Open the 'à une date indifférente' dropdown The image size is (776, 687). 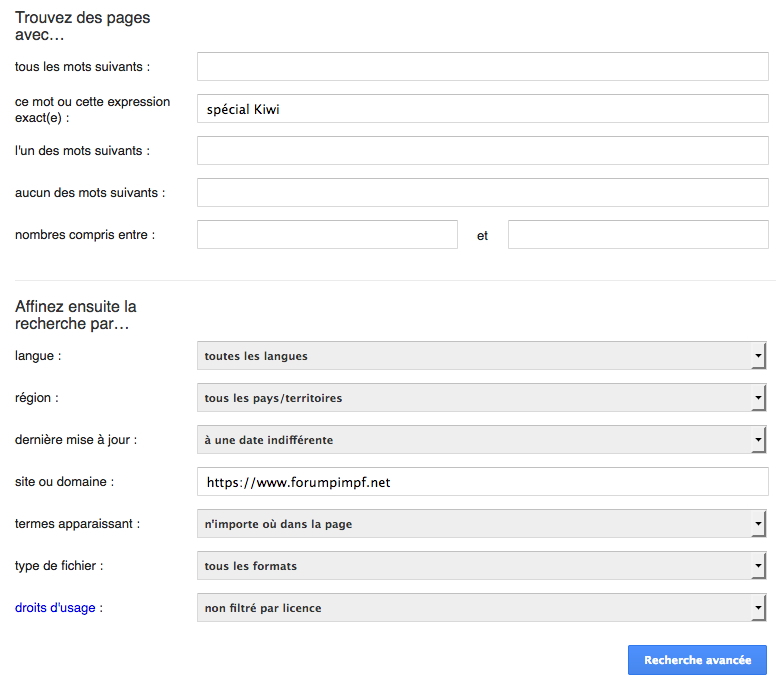(482, 440)
